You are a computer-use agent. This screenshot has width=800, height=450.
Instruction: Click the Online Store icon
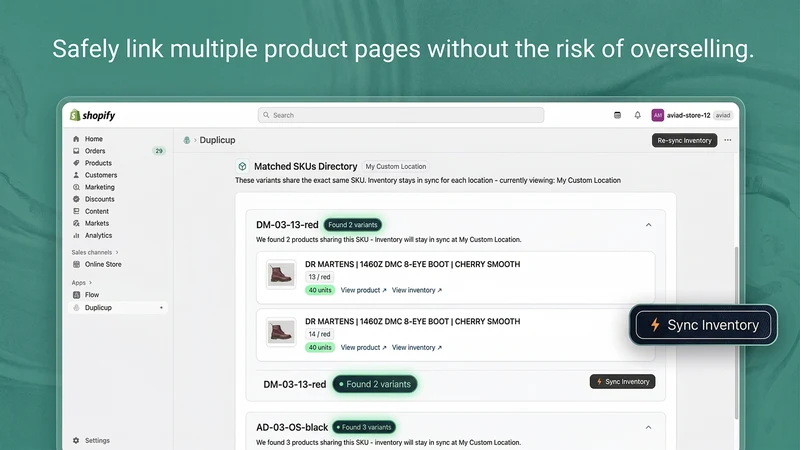[76, 264]
